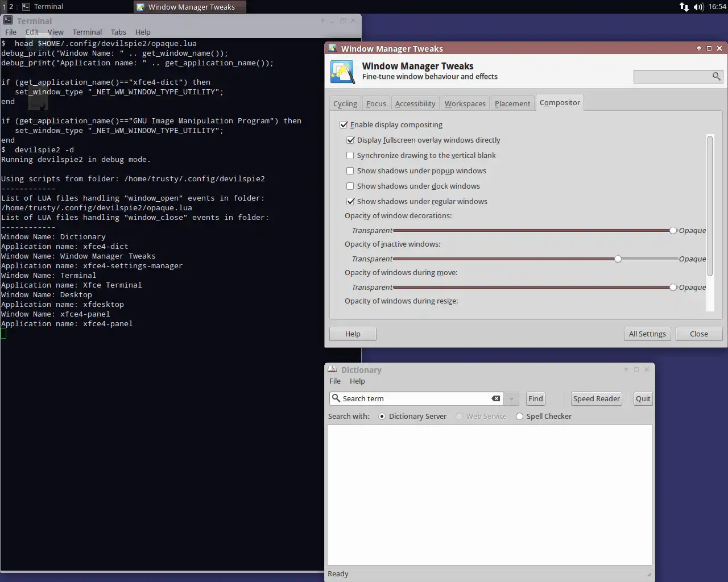The image size is (728, 582).
Task: Close the Window Manager Tweaks window via title bar X
Action: point(719,48)
